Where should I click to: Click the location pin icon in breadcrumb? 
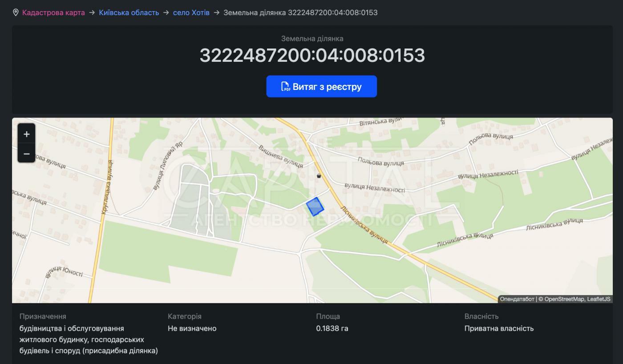click(16, 12)
